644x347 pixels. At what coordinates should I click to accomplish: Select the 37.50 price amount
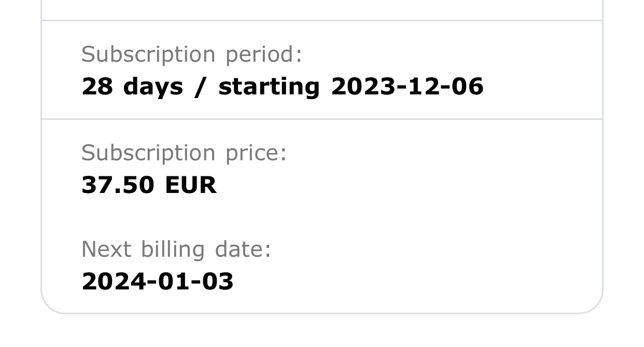coord(118,185)
